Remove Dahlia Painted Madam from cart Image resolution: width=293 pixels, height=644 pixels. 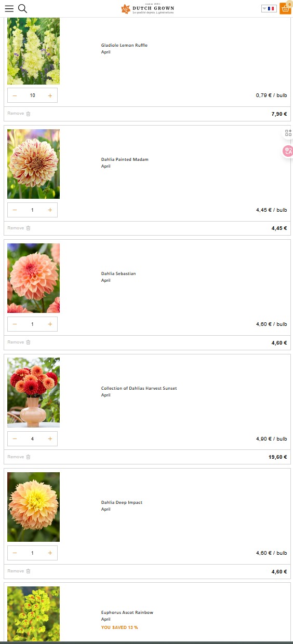[19, 228]
